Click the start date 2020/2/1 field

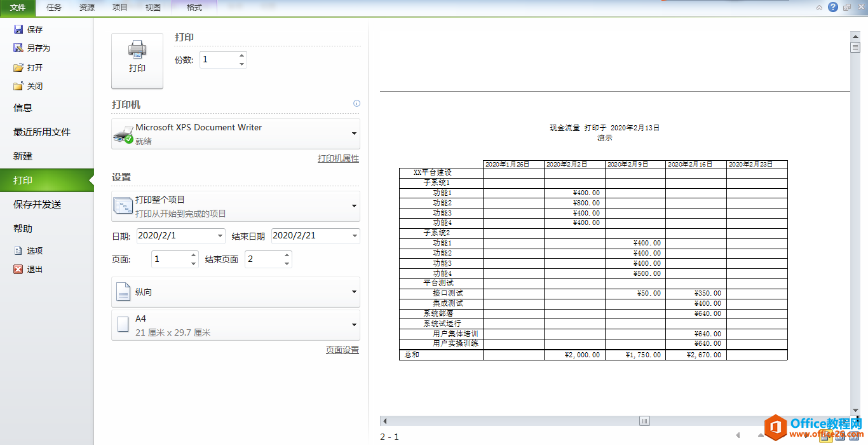[x=175, y=235]
